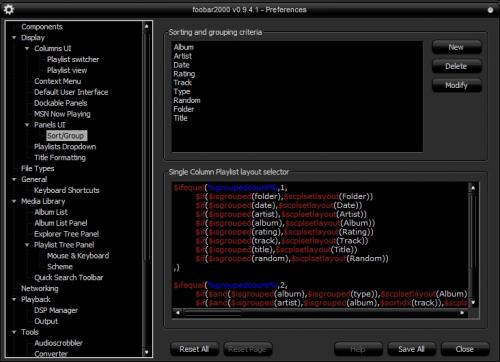Open File Types page
This screenshot has width=500, height=362.
coord(37,169)
